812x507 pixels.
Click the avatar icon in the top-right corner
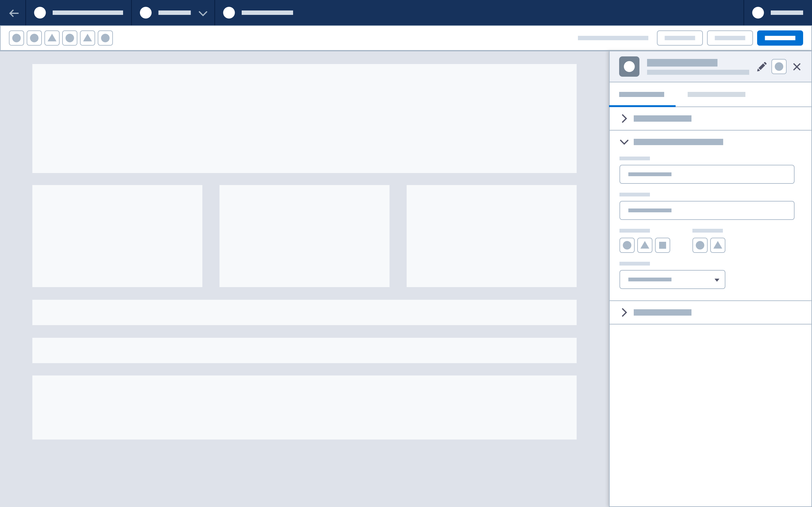758,13
